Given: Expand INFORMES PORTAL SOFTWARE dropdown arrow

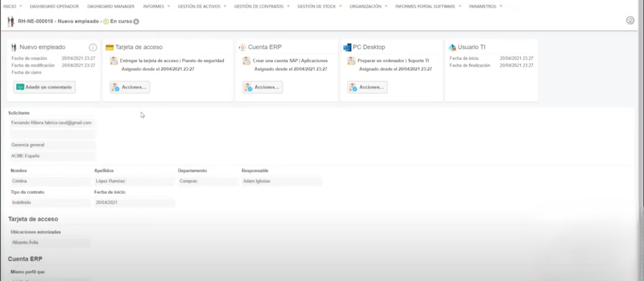Looking at the screenshot, I should click(x=460, y=6).
